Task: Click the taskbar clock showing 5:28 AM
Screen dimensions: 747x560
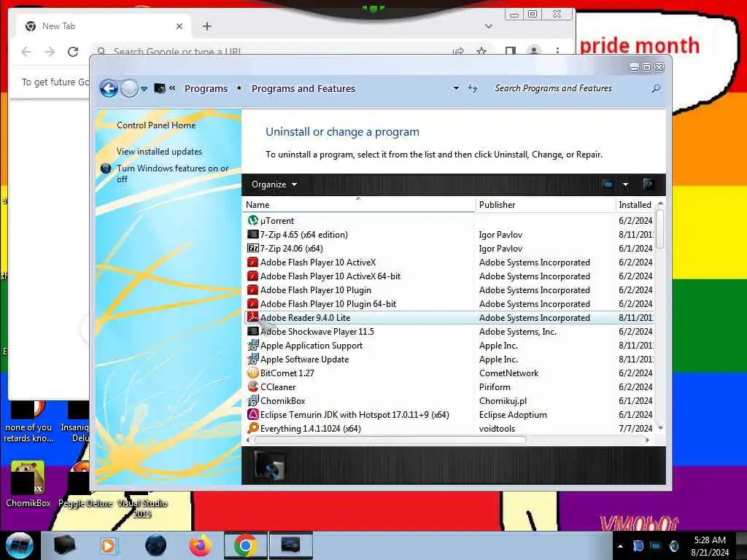Action: click(x=709, y=545)
